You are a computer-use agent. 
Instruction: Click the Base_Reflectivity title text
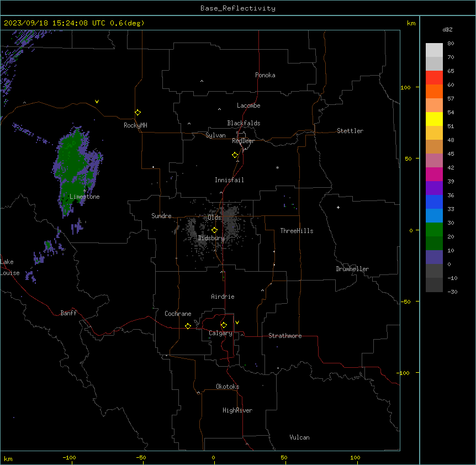point(238,8)
